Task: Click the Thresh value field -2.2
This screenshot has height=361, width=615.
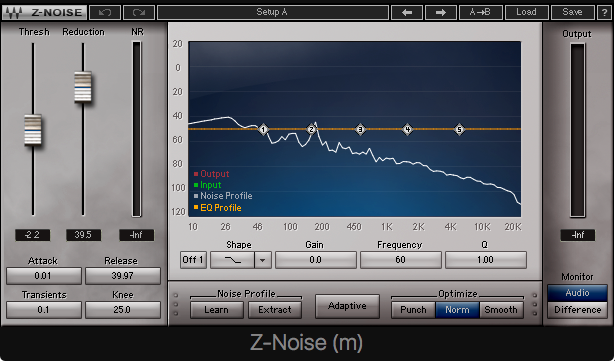Action: 33,235
